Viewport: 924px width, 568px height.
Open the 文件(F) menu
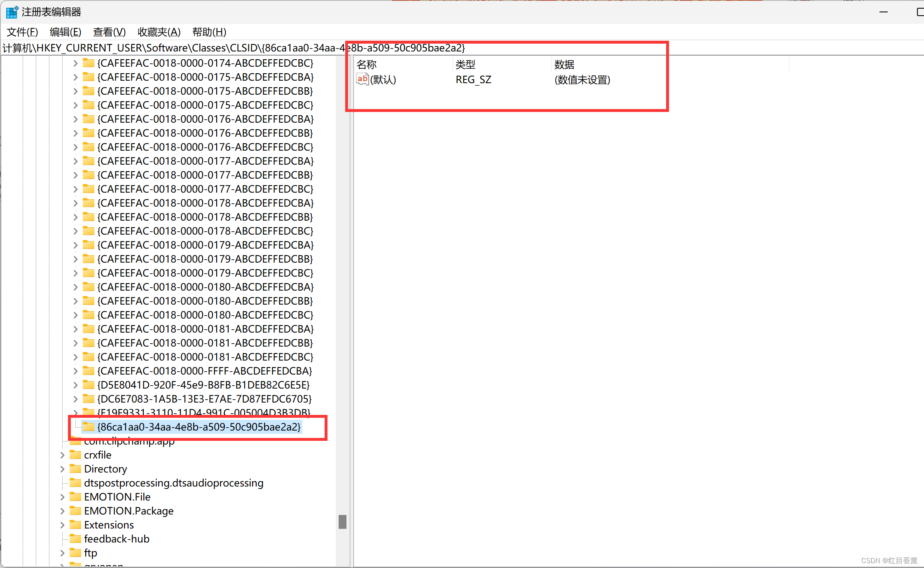pyautogui.click(x=22, y=32)
